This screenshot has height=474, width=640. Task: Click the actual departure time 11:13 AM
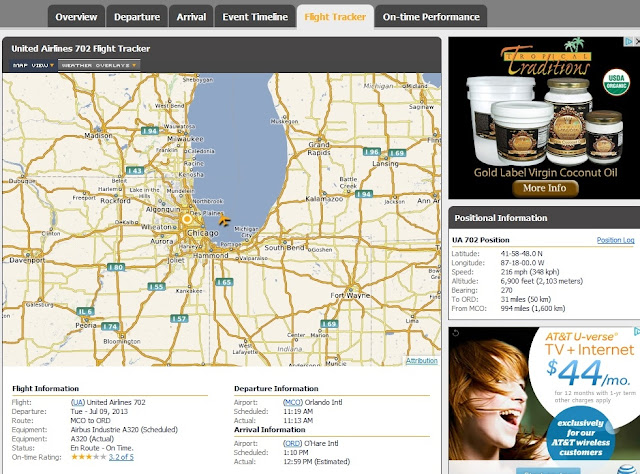[x=298, y=421]
